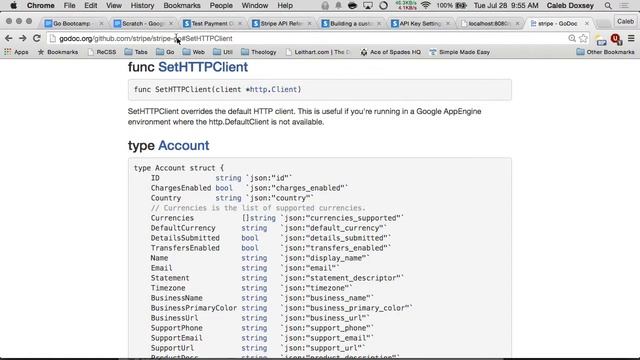The width and height of the screenshot is (640, 360).
Task: Click the Caleb profile button
Action: click(625, 22)
